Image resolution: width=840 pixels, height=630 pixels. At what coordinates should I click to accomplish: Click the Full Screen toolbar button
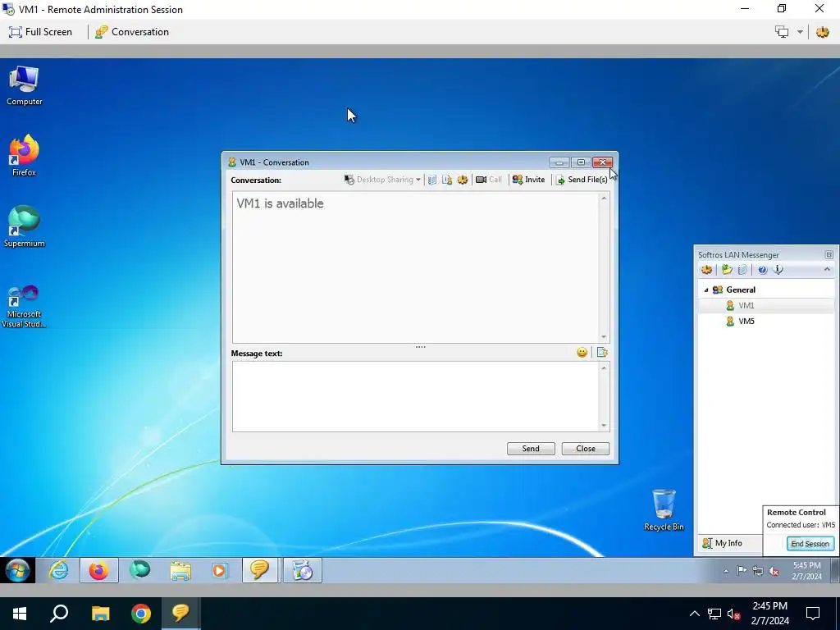[41, 32]
